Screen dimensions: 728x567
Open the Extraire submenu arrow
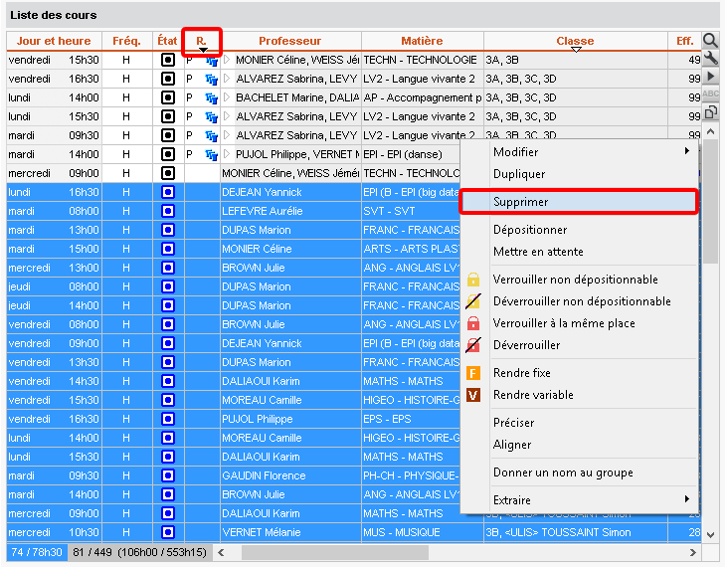coord(686,498)
